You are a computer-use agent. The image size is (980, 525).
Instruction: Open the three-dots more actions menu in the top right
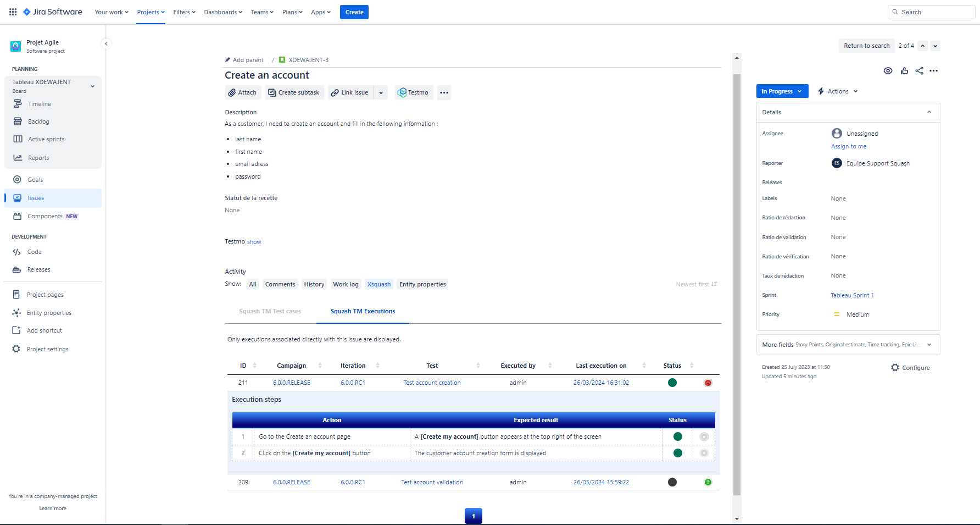(934, 71)
